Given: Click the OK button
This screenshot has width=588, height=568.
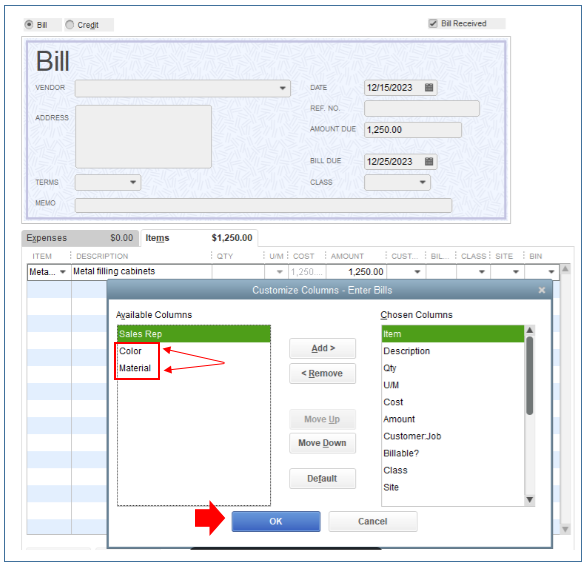Looking at the screenshot, I should tap(276, 521).
